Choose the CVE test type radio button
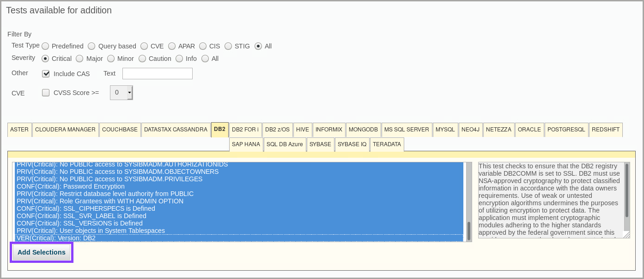 (144, 46)
